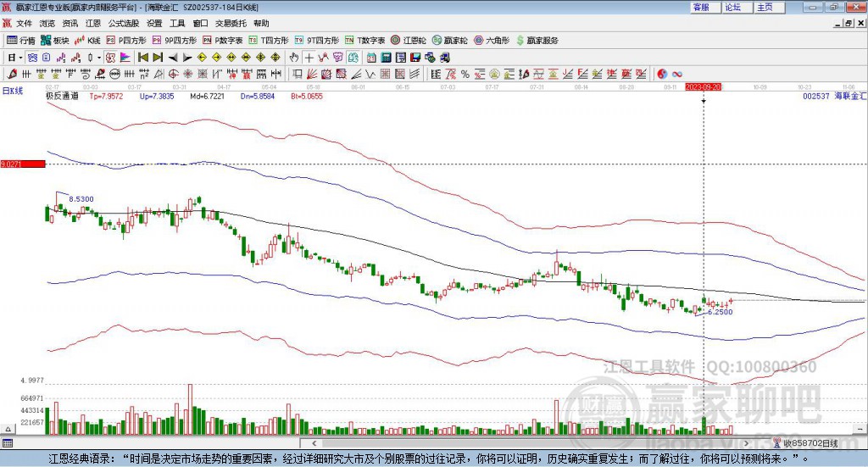Image resolution: width=868 pixels, height=467 pixels.
Task: Toggle the crosshair cursor tool
Action: 309,58
